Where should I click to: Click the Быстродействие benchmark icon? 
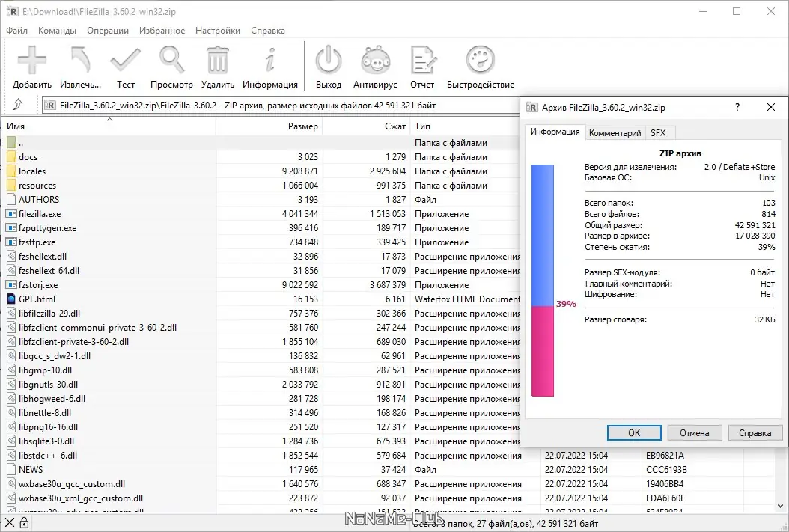tap(481, 61)
